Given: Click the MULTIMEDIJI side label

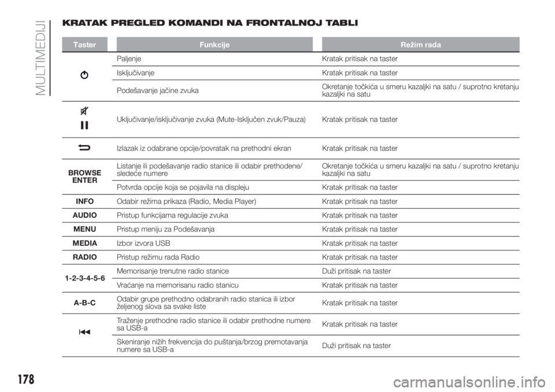Looking at the screenshot, I should click(40, 58).
